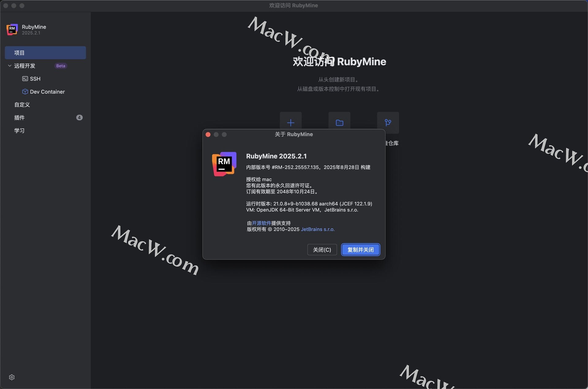Image resolution: width=588 pixels, height=389 pixels.
Task: Click the RubyMine name in the sidebar header
Action: [x=34, y=27]
